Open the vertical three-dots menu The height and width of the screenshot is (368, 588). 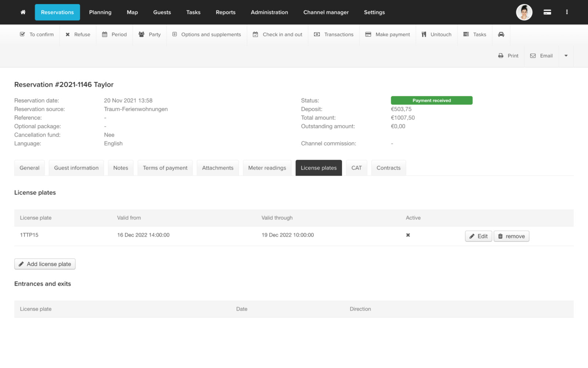tap(567, 12)
